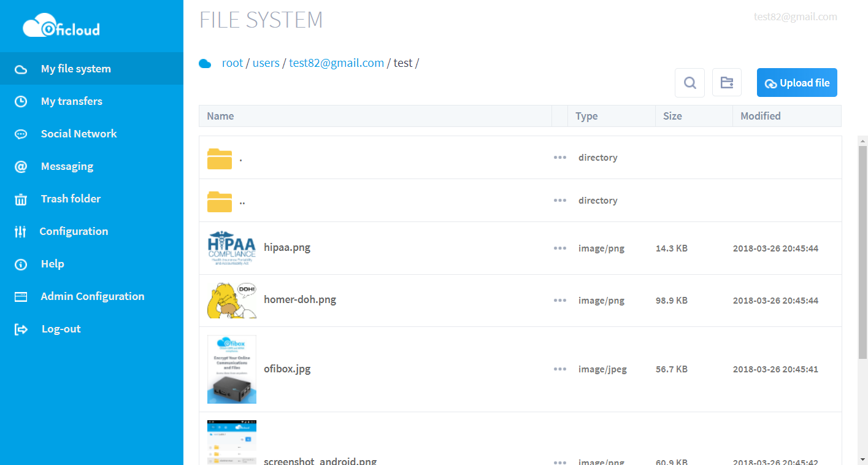The width and height of the screenshot is (868, 465).
Task: Click the homer-doh.png thumbnail
Action: 232,301
